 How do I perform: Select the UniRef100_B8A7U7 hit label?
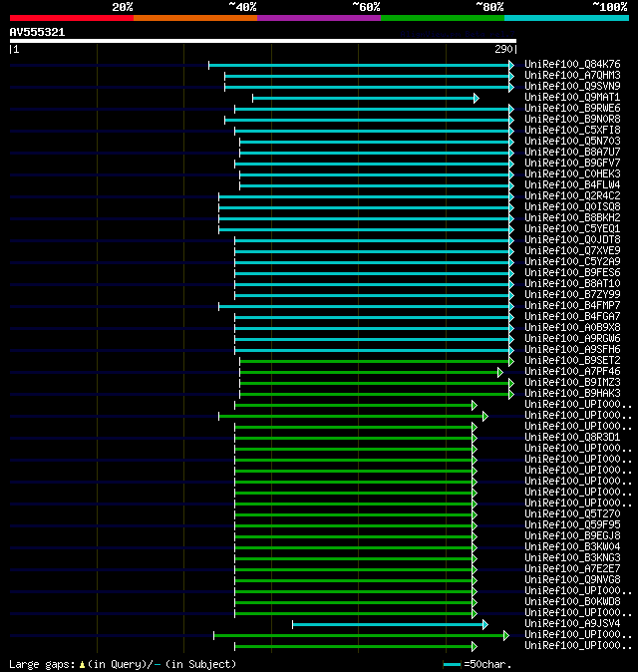[572, 153]
